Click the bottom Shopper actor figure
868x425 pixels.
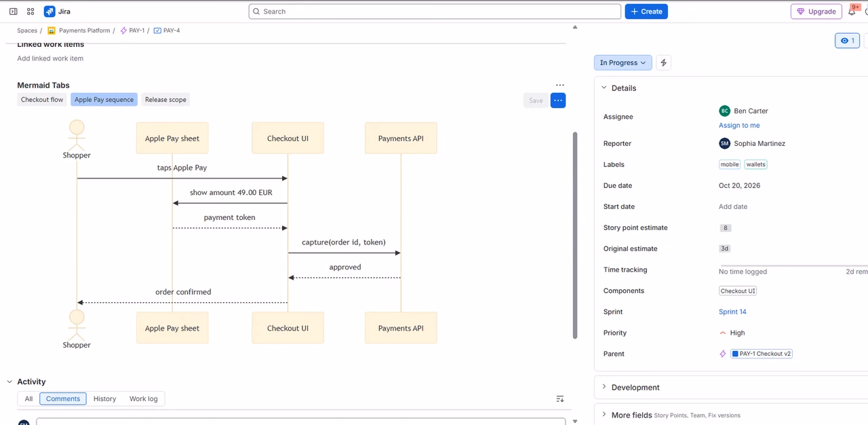[77, 325]
